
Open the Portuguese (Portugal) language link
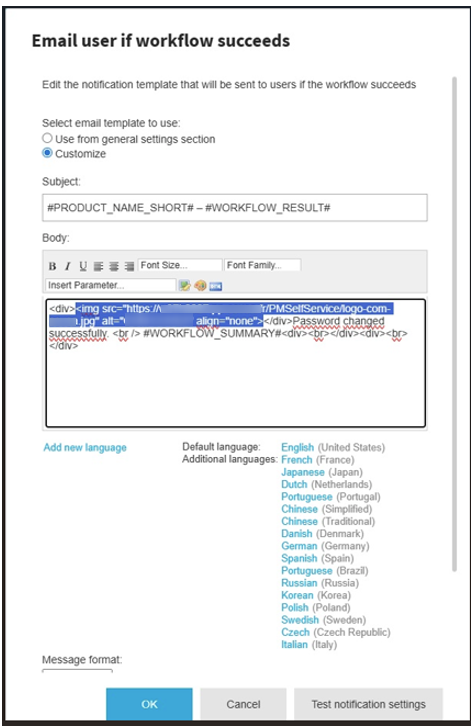click(x=307, y=497)
